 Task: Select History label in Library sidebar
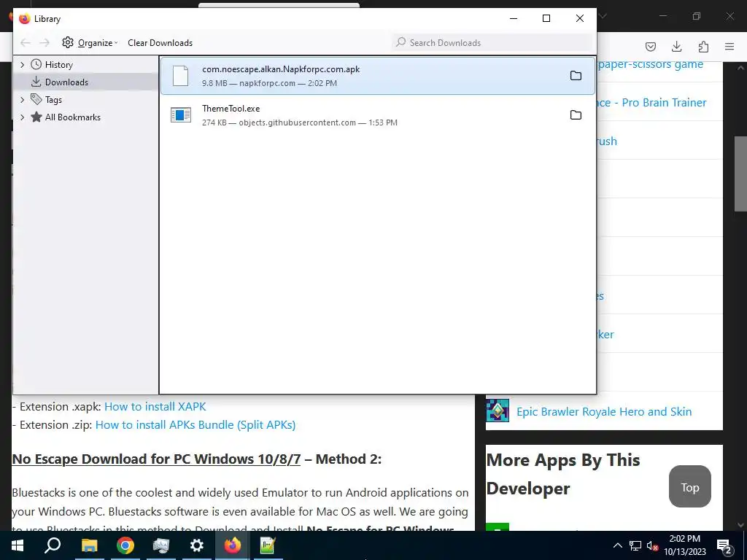pos(58,65)
